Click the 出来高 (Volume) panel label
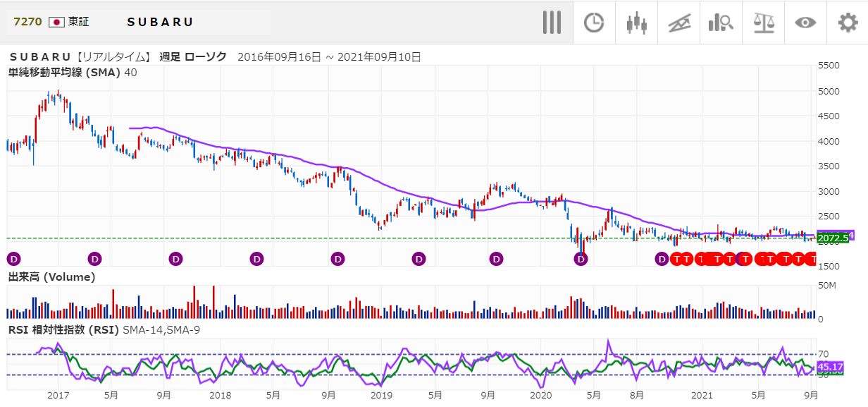This screenshot has height=407, width=868. tap(51, 277)
